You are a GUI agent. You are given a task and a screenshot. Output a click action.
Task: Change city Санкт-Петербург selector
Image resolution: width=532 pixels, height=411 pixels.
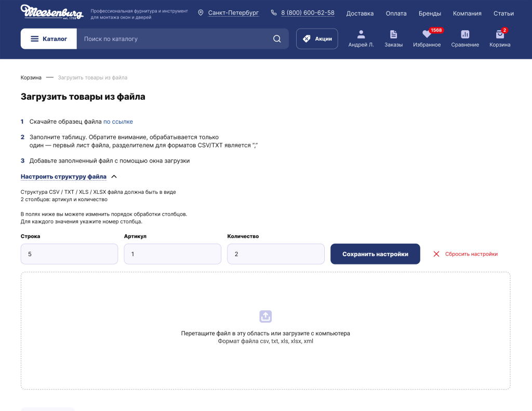click(x=233, y=13)
